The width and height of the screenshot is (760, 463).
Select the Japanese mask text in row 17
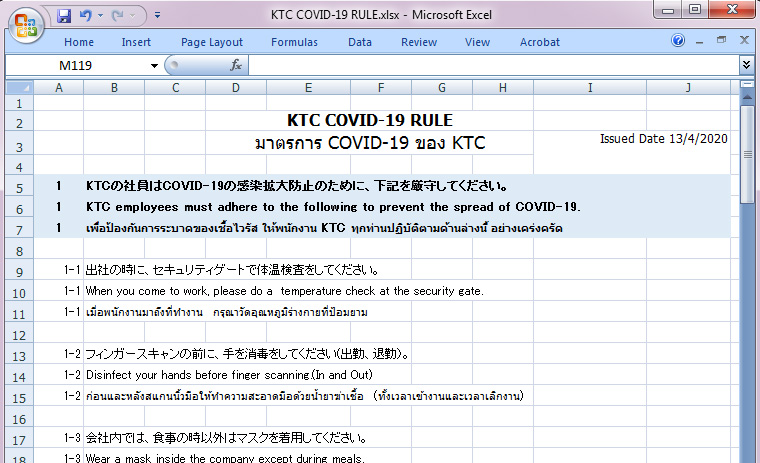(x=225, y=438)
